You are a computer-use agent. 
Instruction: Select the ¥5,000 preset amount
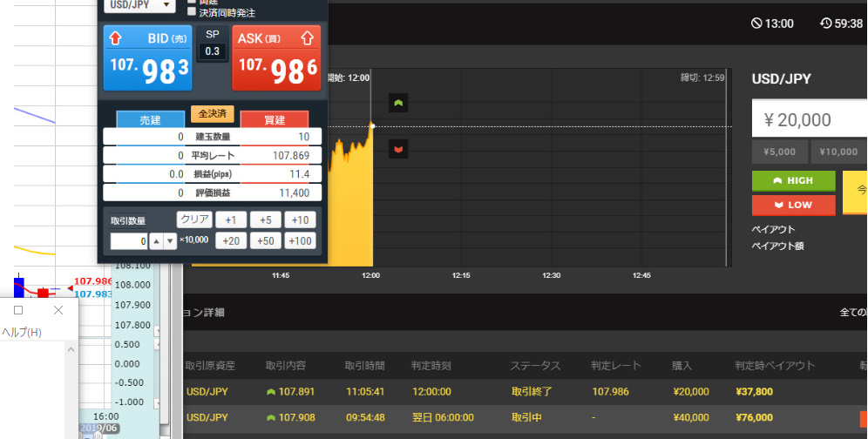click(x=779, y=152)
